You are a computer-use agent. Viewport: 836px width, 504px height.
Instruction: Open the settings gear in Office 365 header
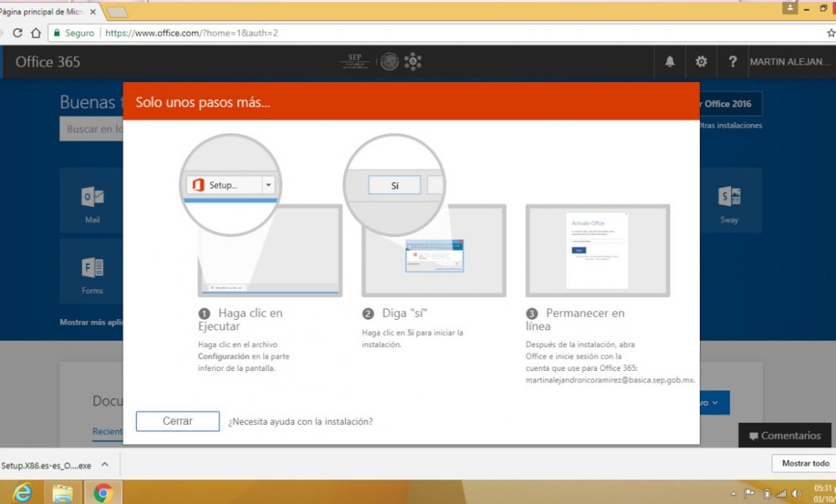701,62
